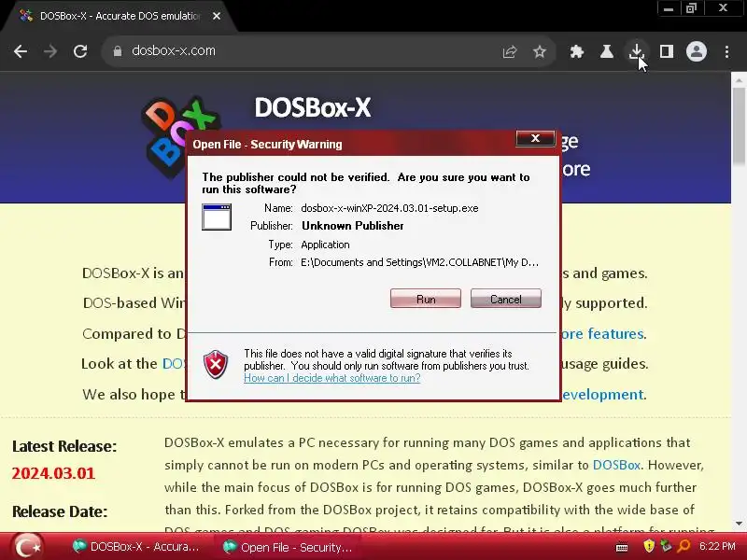Bookmark this page with the star icon
This screenshot has height=560, width=747.
point(540,51)
